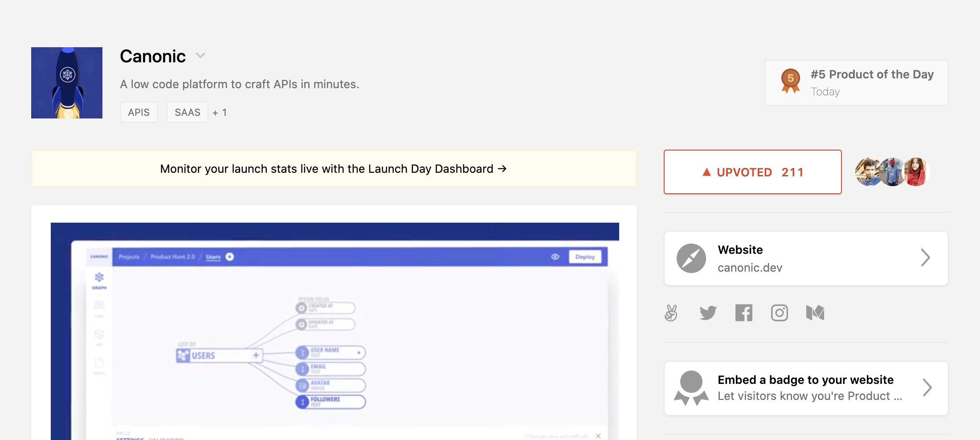Open the Twitter profile icon
Screen dimensions: 980x440
click(x=708, y=313)
